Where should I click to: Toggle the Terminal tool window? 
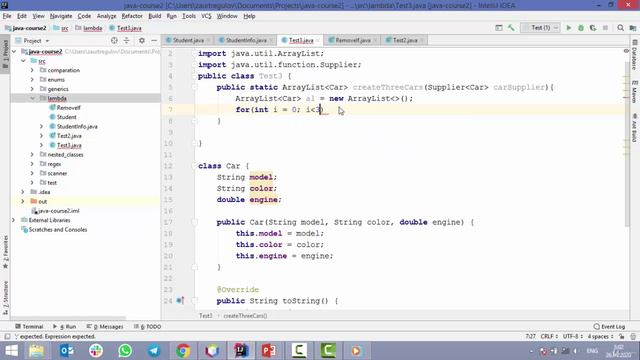point(29,327)
